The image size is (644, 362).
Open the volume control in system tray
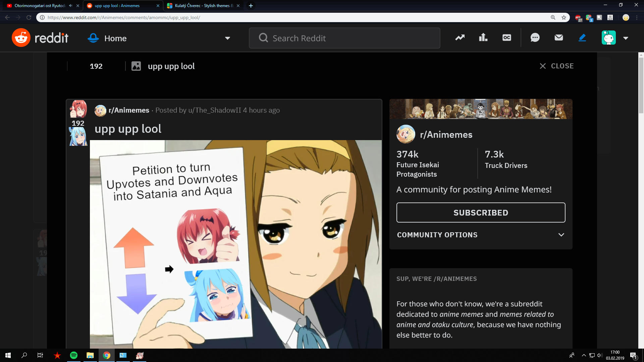tap(600, 355)
